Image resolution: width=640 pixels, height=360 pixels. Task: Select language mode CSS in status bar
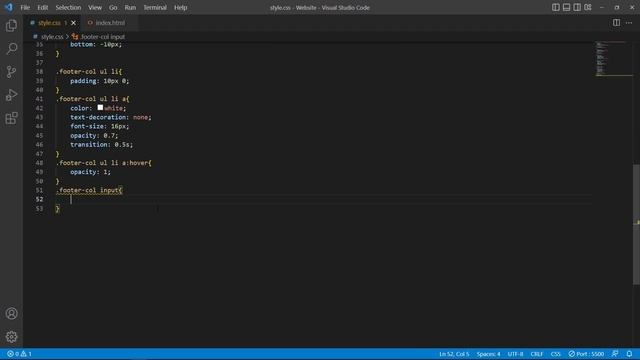point(556,354)
